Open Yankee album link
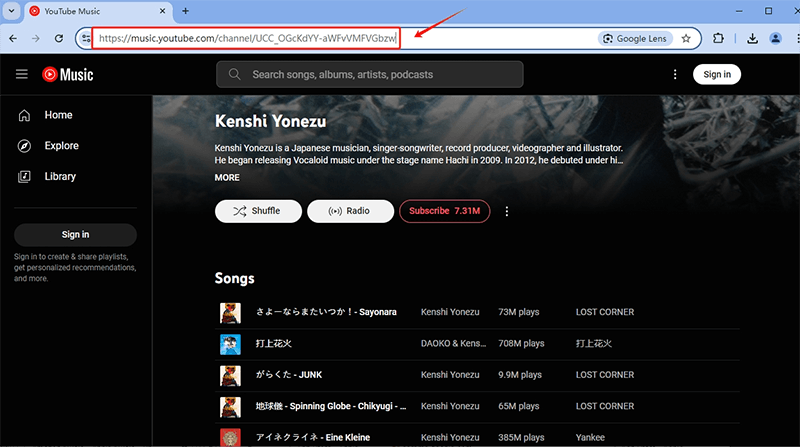This screenshot has height=447, width=800. pyautogui.click(x=590, y=437)
